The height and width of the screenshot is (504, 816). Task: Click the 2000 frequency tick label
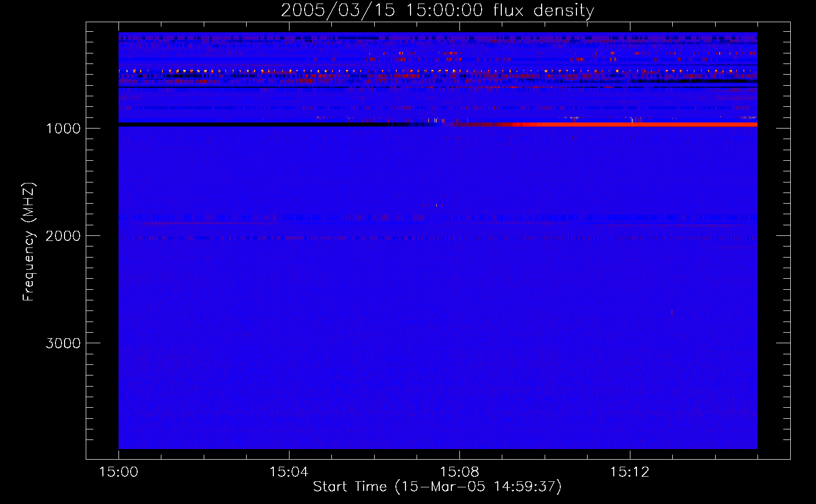[x=63, y=236]
